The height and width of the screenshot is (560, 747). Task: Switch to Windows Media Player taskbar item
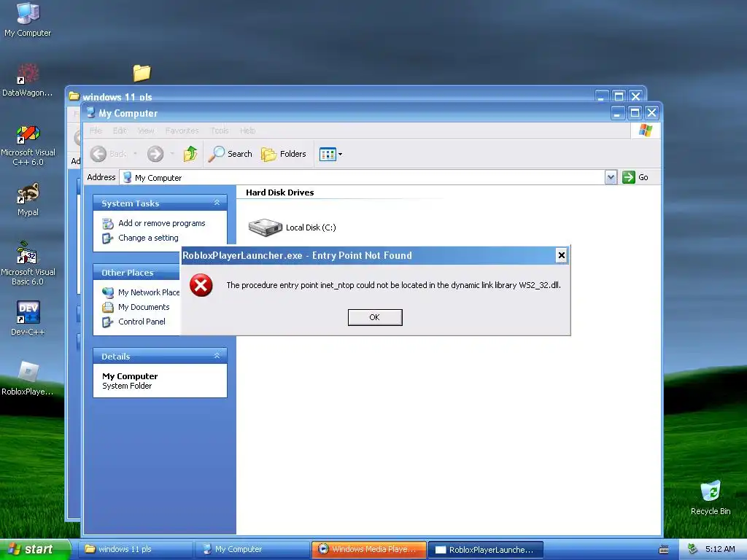369,549
